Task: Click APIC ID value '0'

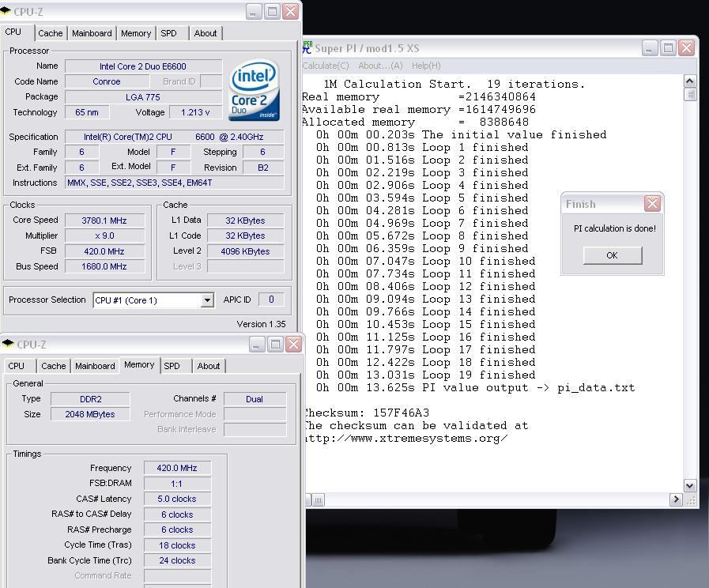Action: click(x=271, y=300)
